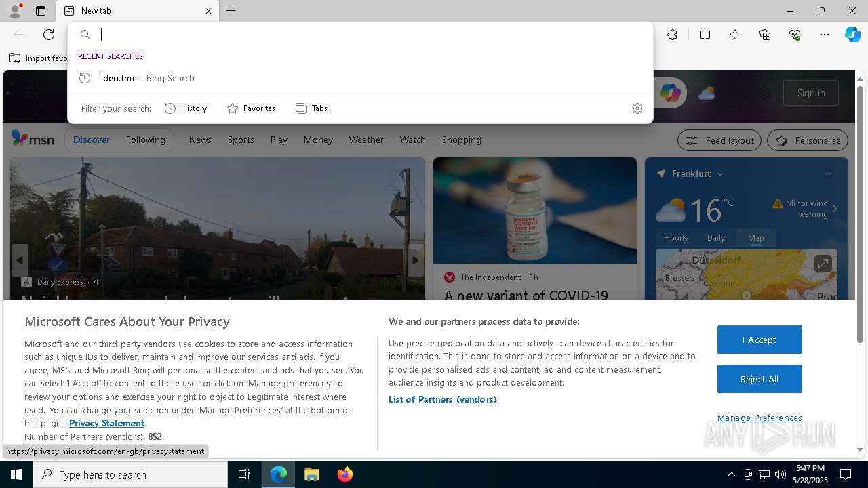The width and height of the screenshot is (868, 488).
Task: Click the taskbar search box
Action: tap(130, 474)
